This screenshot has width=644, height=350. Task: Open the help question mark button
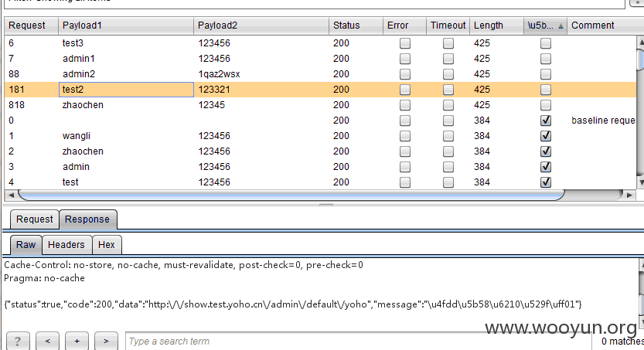(x=18, y=341)
